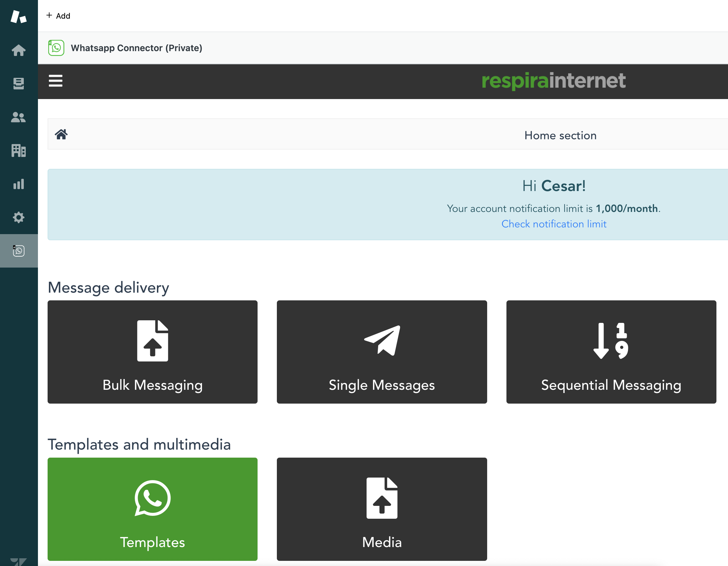Open the ticket views tray icon
The image size is (728, 566).
tap(18, 84)
